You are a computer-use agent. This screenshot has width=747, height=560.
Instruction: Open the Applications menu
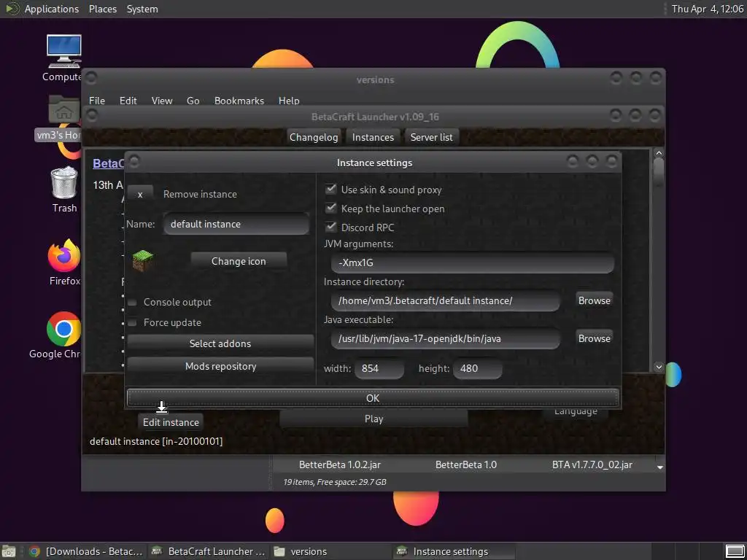click(x=52, y=9)
